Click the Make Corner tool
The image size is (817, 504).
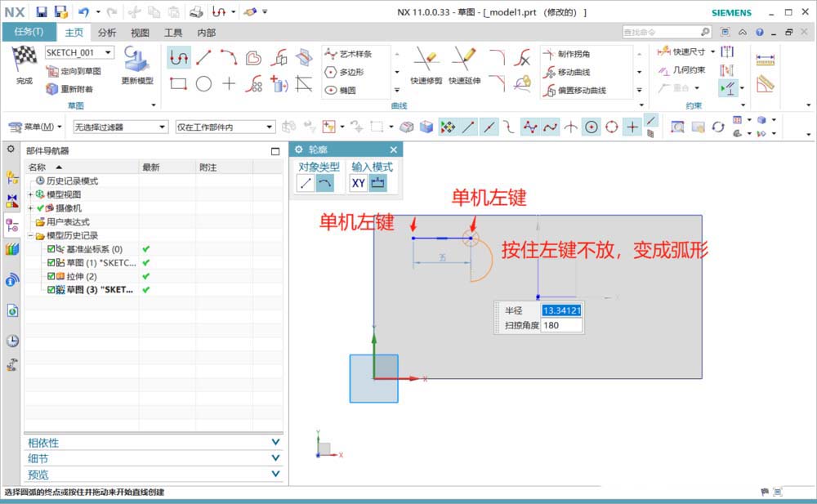(x=566, y=54)
